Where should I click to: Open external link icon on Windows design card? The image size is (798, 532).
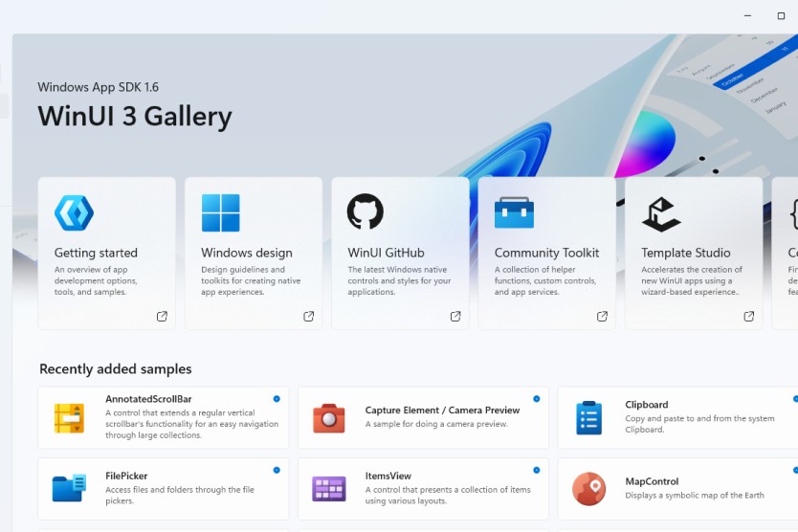point(308,316)
